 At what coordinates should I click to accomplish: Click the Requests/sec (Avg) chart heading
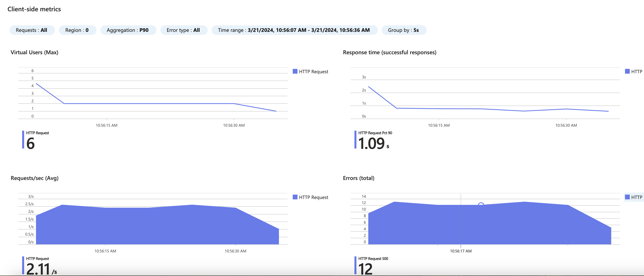(34, 178)
